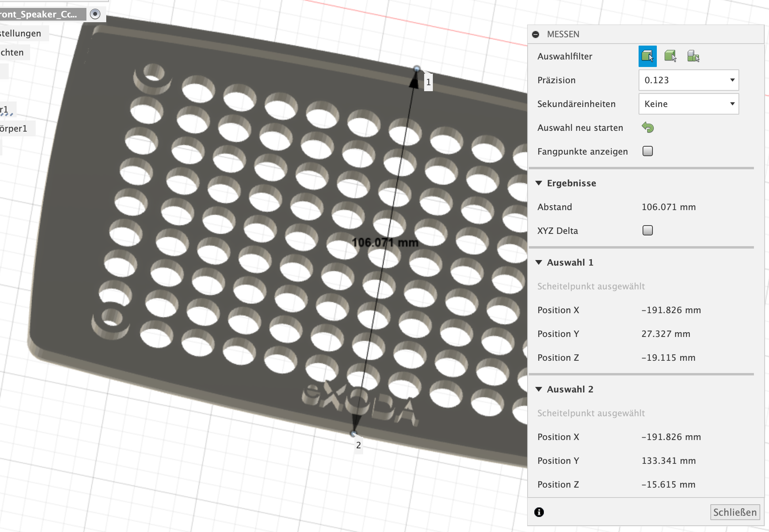
Task: Select the örper1 body in browser
Action: click(14, 128)
